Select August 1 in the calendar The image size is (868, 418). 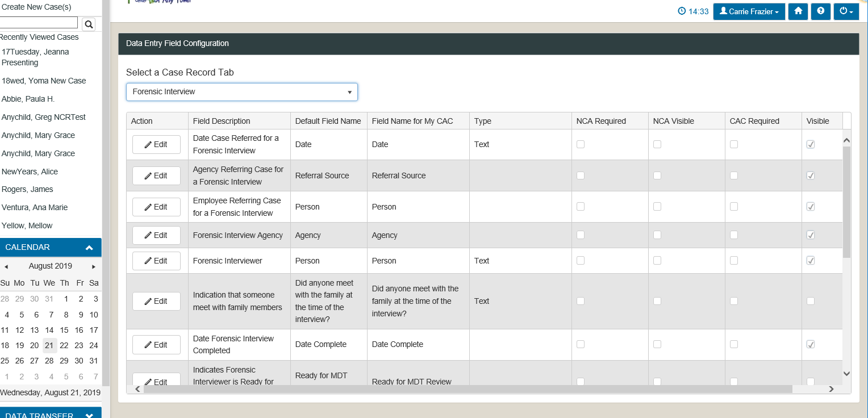[x=66, y=299]
